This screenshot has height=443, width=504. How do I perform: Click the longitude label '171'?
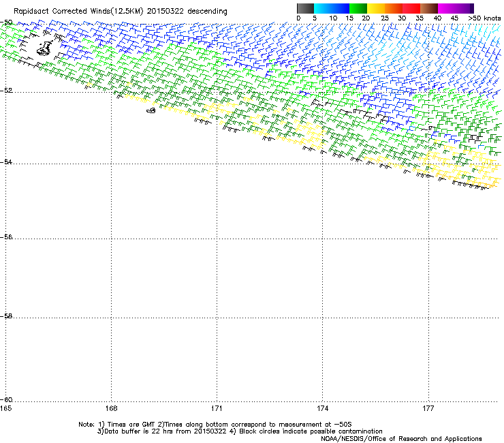click(x=217, y=408)
